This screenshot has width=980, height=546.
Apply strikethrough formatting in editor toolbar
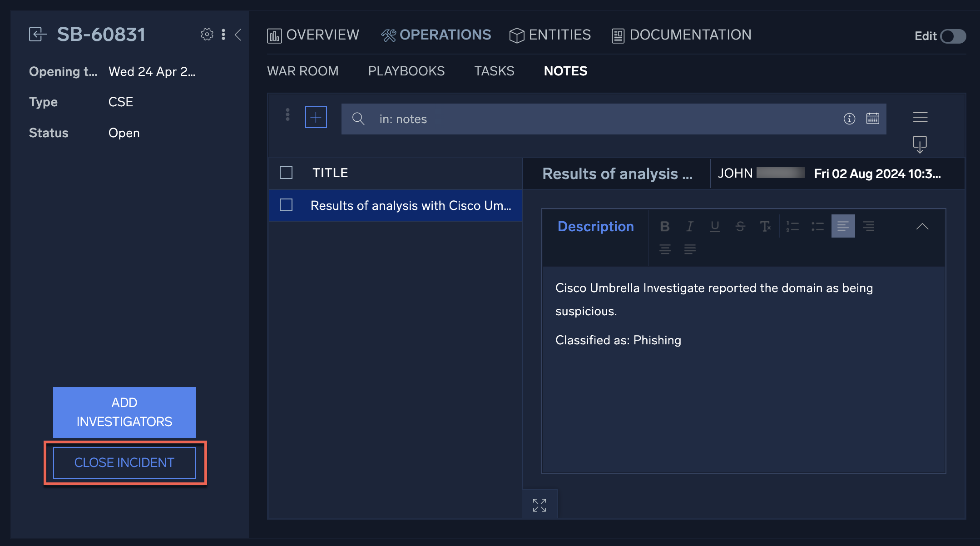[x=740, y=226]
